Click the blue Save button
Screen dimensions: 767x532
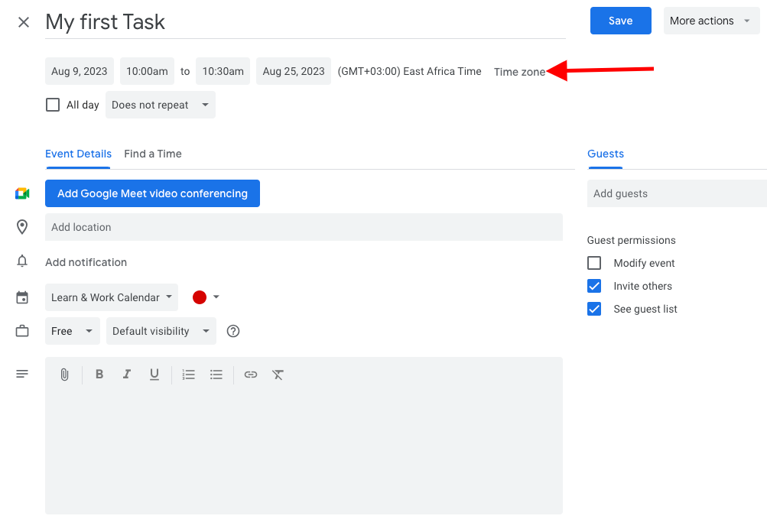(620, 21)
